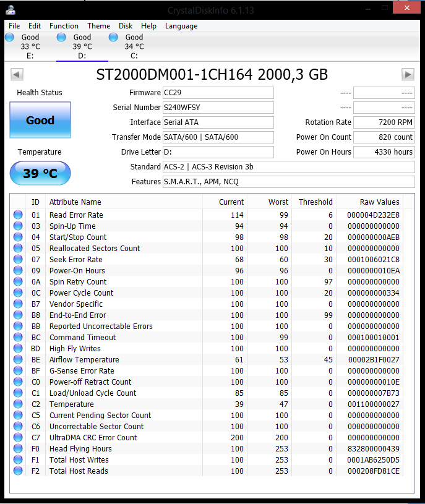
Task: Click the CrystalDiskInfo app icon in title bar
Action: pyautogui.click(x=11, y=10)
